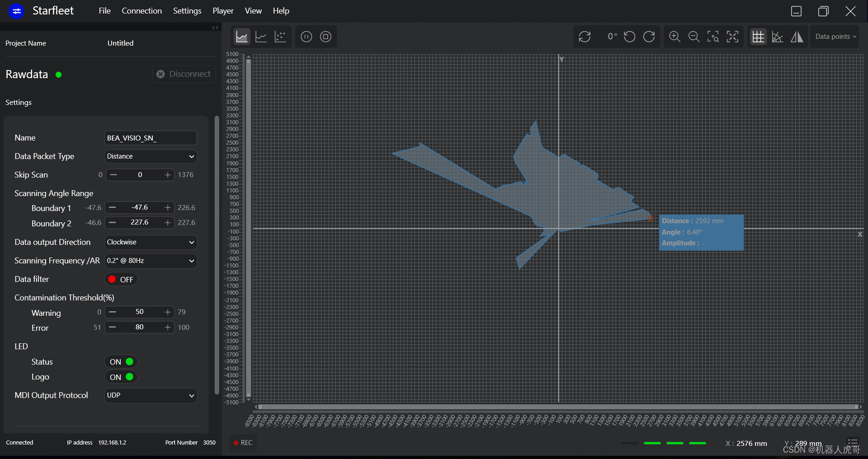The image size is (868, 459).
Task: Mirror the plot horizontally
Action: [797, 37]
